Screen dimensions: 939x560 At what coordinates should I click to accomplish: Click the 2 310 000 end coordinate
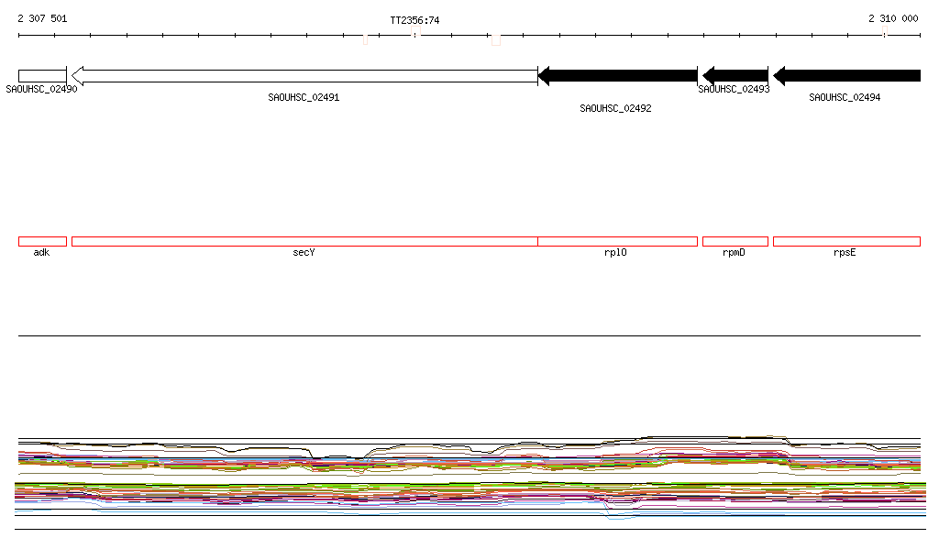tap(893, 18)
